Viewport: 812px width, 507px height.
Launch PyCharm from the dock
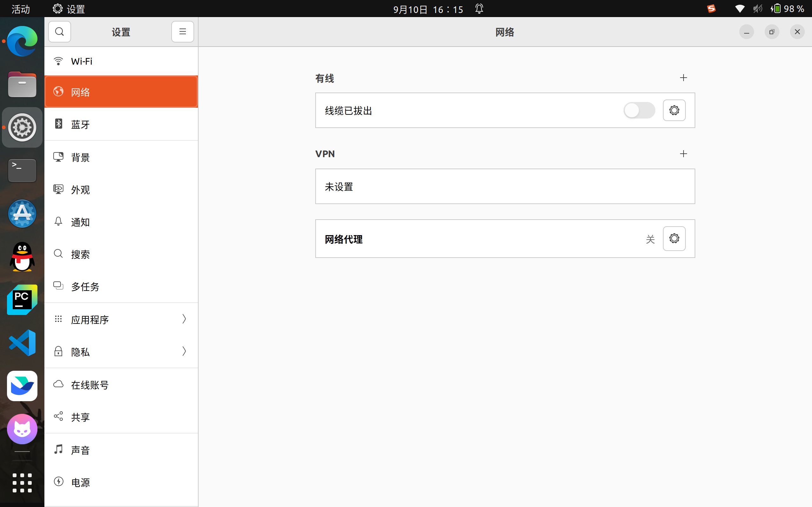[22, 299]
